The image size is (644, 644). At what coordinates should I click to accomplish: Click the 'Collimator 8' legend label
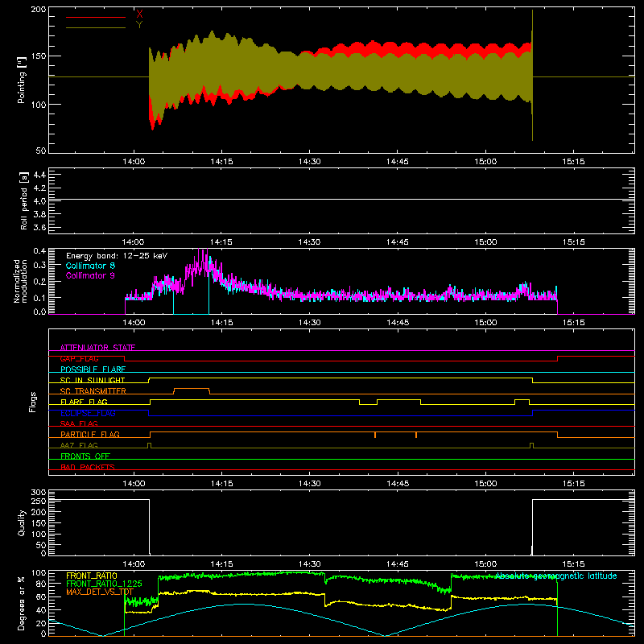coord(90,266)
